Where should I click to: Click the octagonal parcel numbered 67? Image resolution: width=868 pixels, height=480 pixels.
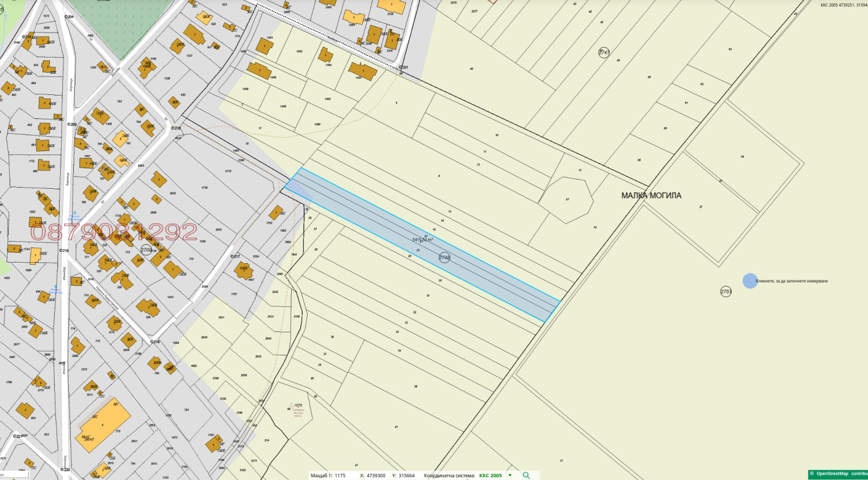pyautogui.click(x=567, y=200)
